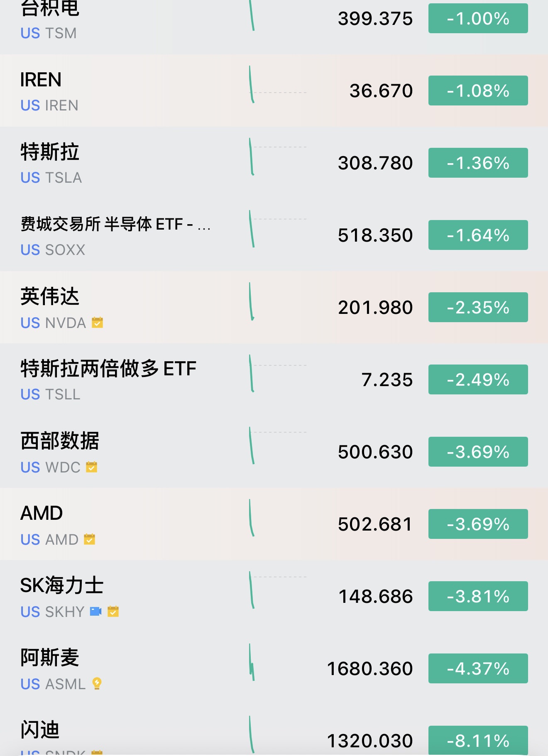Click the -1.00% change badge for TSM

pyautogui.click(x=478, y=18)
